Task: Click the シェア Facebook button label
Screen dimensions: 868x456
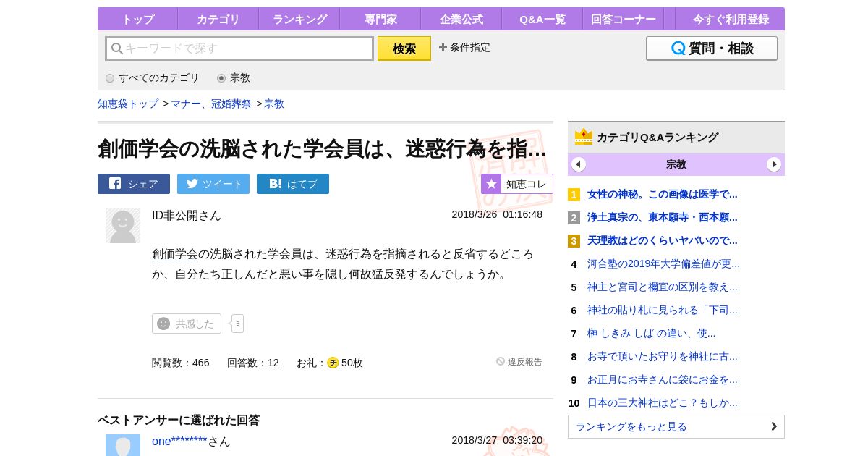Action: (143, 184)
